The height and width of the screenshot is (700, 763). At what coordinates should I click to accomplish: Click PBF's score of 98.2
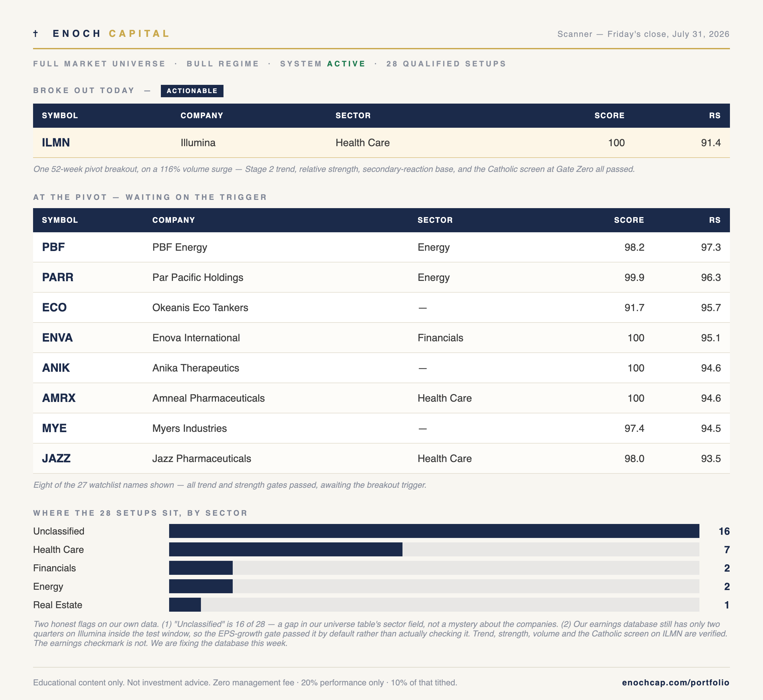[x=634, y=247]
